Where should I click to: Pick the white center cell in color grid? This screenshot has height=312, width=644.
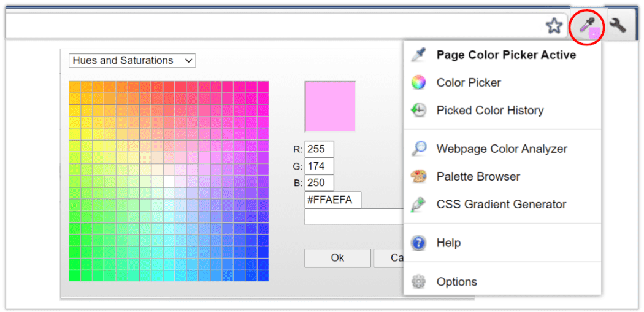pos(169,181)
